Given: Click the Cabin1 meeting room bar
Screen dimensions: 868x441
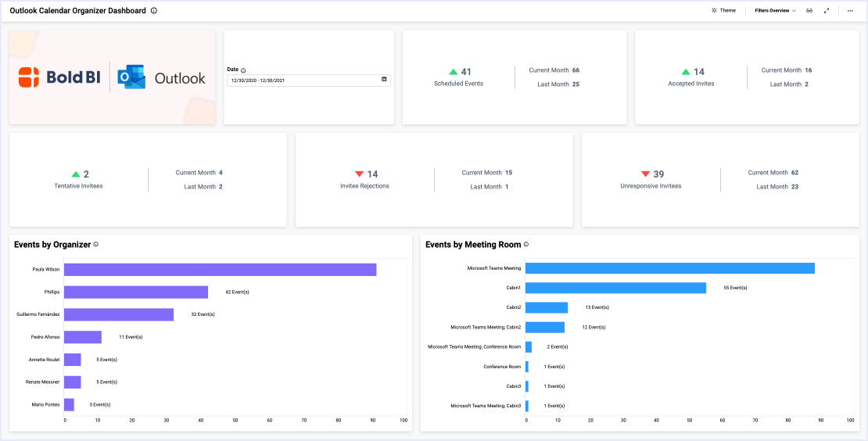Looking at the screenshot, I should [x=615, y=288].
